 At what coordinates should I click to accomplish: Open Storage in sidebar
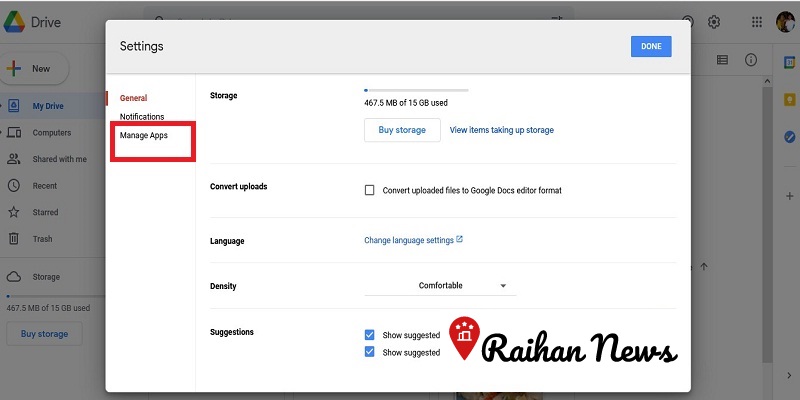click(46, 277)
